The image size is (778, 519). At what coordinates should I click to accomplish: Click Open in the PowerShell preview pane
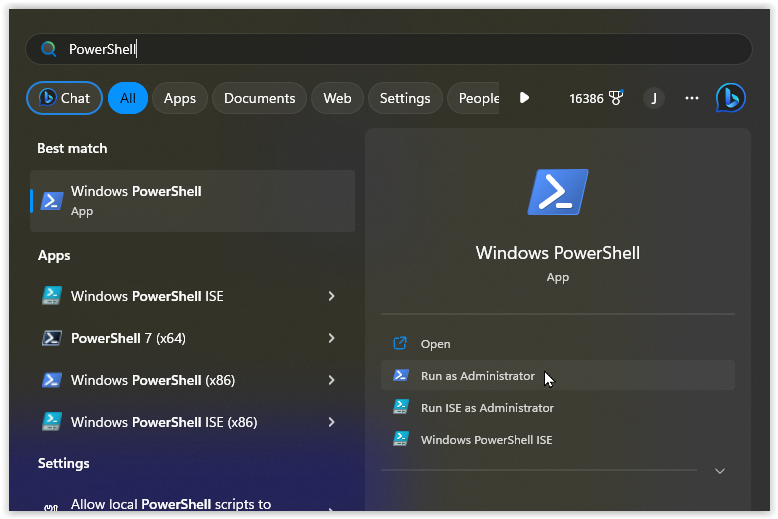point(435,344)
